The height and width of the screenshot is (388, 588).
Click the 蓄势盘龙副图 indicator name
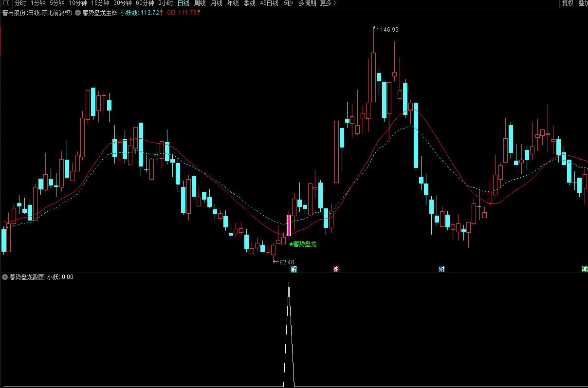coord(27,277)
